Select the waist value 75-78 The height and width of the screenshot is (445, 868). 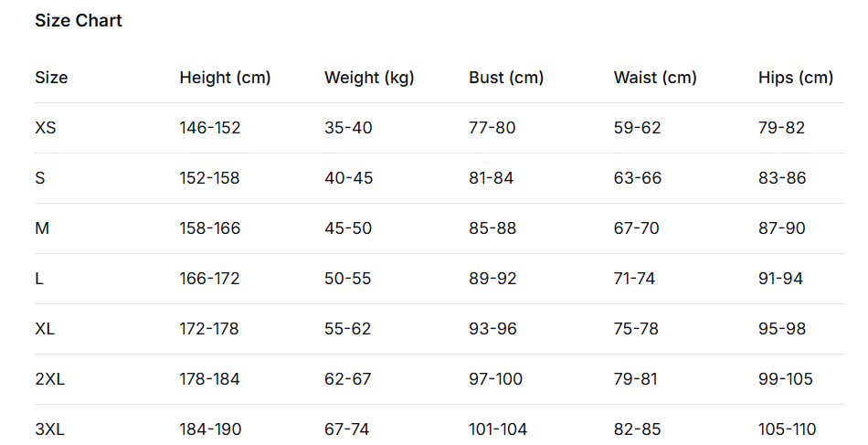(636, 329)
